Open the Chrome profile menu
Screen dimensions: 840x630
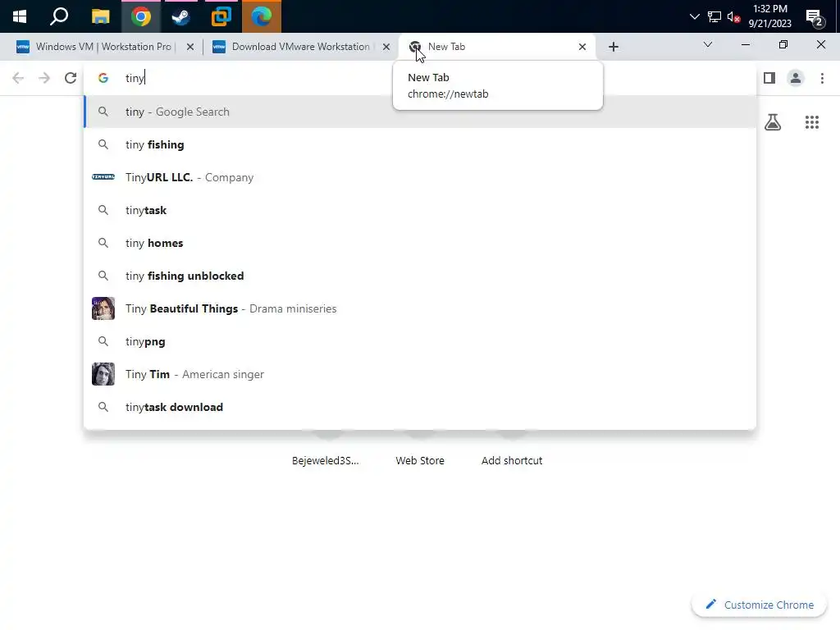[x=796, y=78]
